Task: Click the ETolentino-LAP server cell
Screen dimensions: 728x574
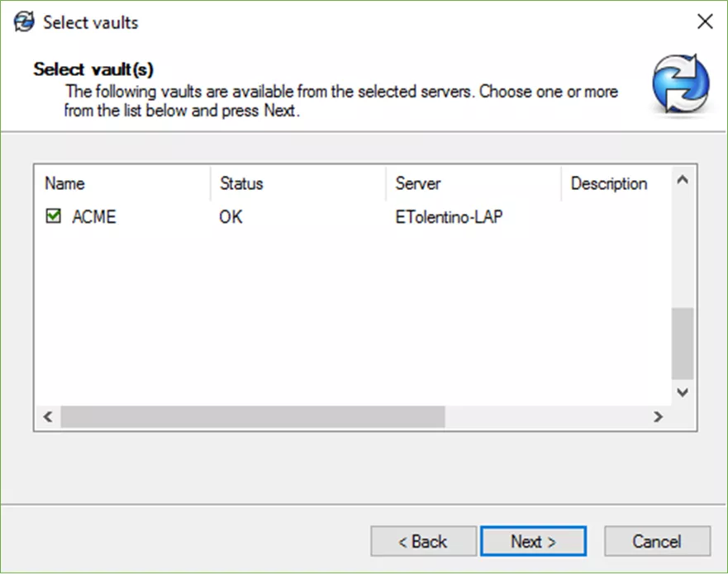Action: coord(449,218)
